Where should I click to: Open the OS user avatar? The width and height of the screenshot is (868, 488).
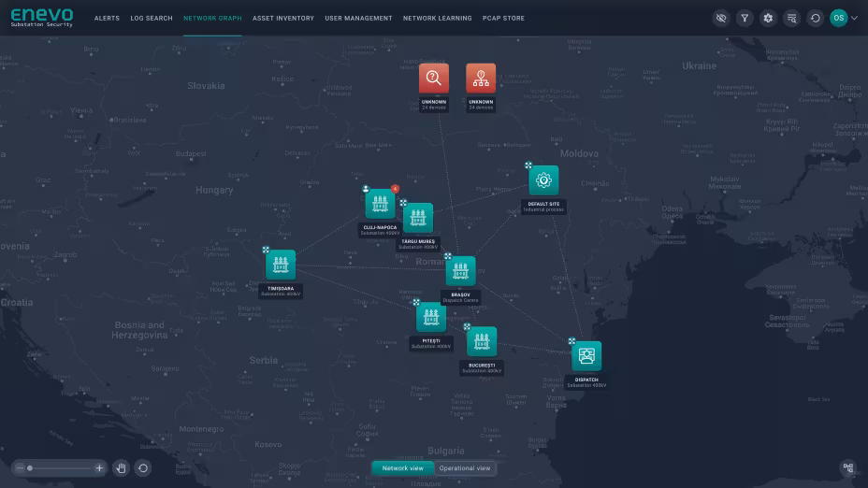[839, 19]
